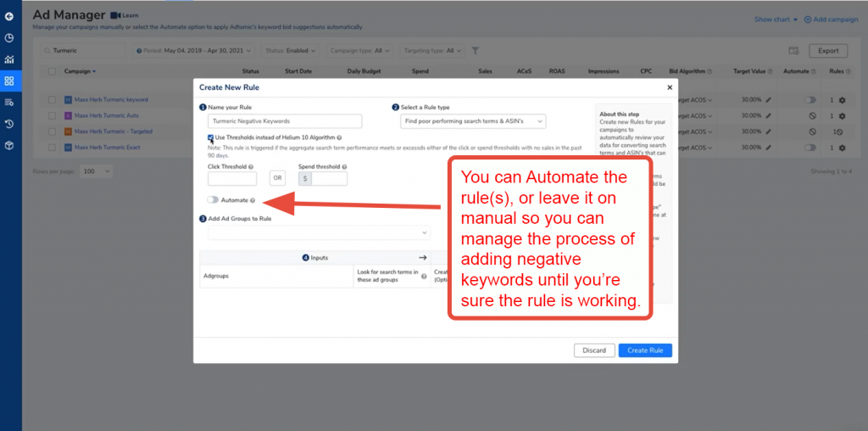868x431 pixels.
Task: Open Maxx Herb Turmeric Exact campaign link
Action: tap(108, 148)
